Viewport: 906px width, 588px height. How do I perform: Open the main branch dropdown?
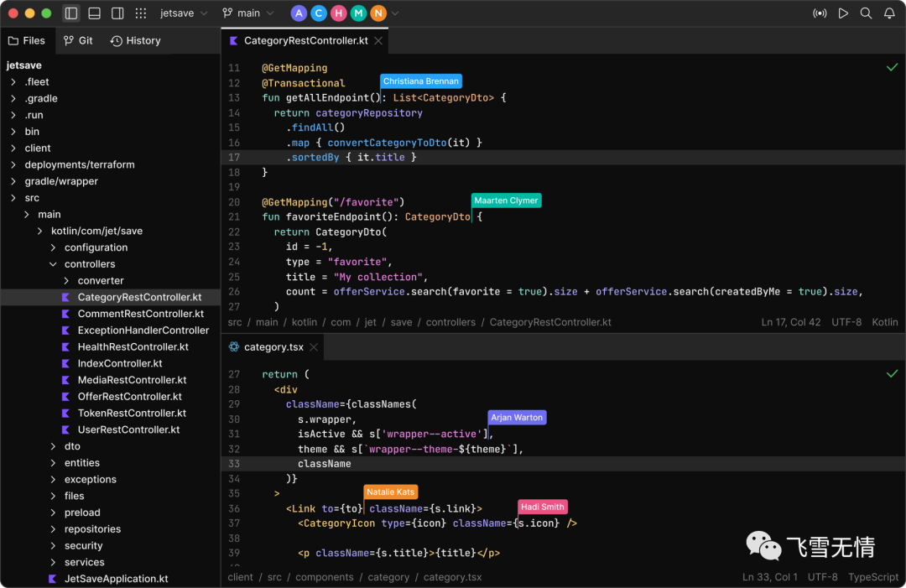[247, 13]
